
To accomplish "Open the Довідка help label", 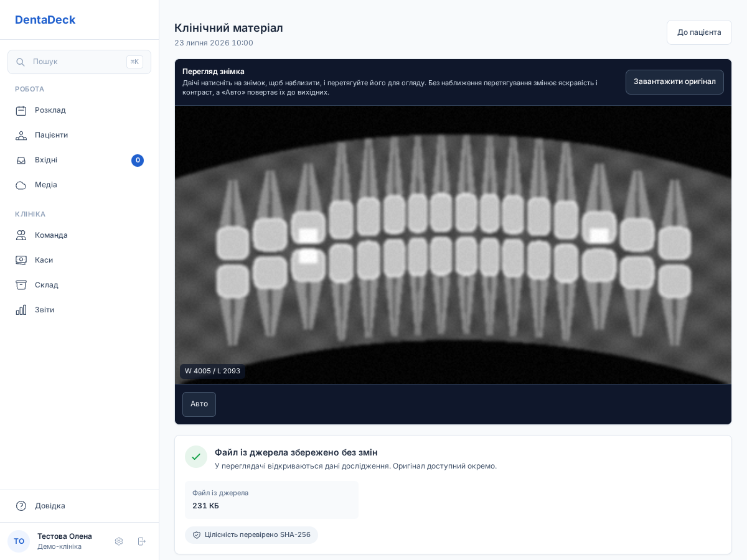I will tap(50, 506).
